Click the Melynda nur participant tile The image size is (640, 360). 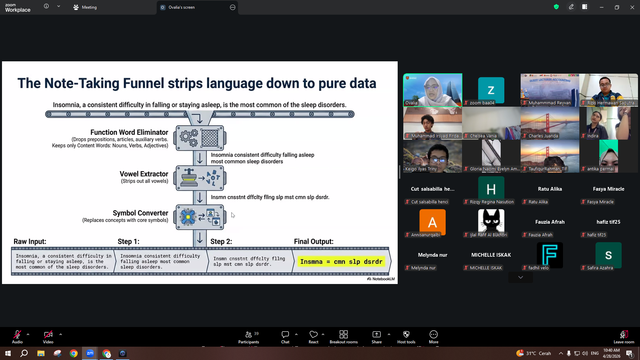point(433,255)
